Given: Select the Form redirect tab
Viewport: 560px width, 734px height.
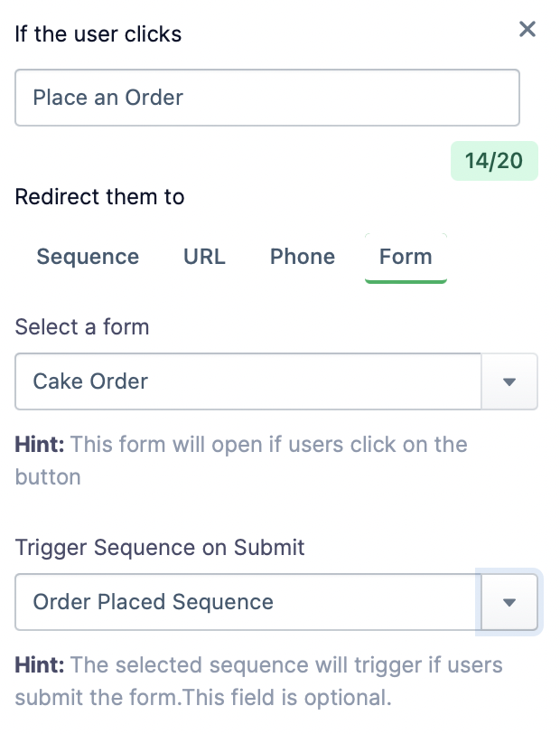Looking at the screenshot, I should 406,257.
